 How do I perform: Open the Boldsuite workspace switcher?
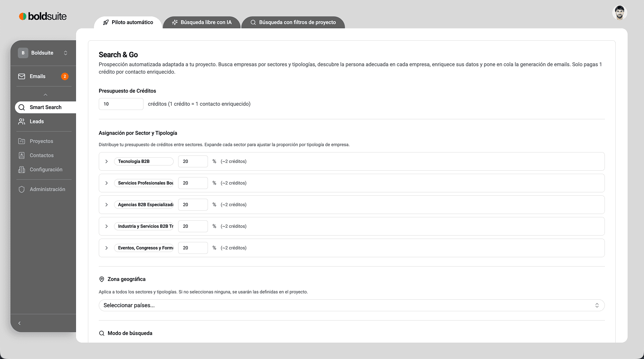[x=43, y=53]
